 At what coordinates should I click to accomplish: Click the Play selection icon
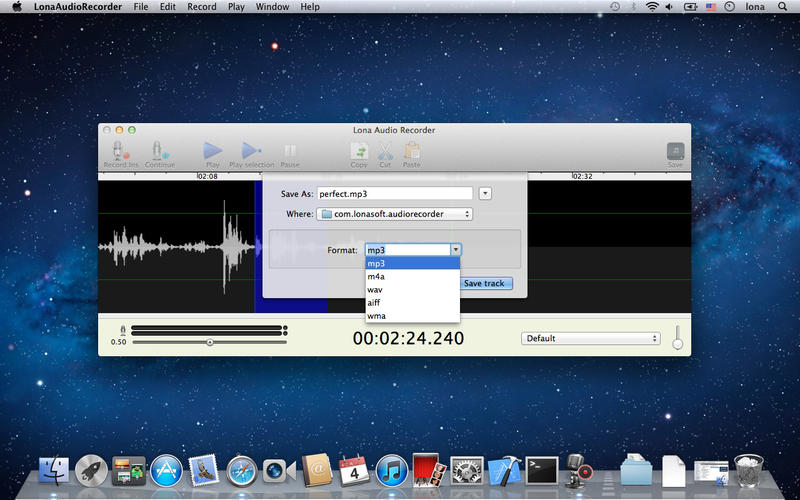(x=251, y=151)
